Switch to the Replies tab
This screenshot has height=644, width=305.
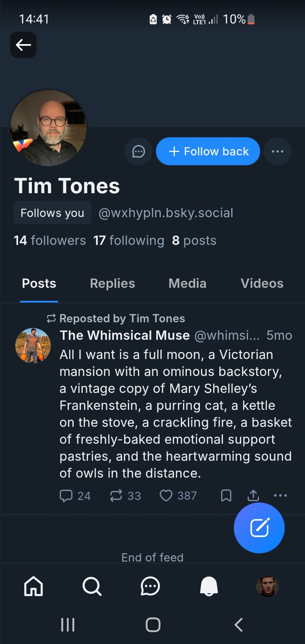point(112,283)
